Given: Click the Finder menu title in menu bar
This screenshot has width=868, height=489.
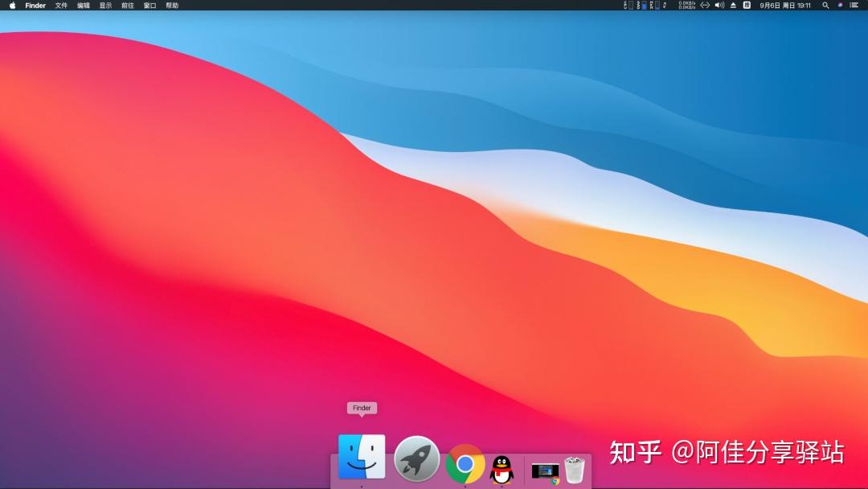Looking at the screenshot, I should point(35,5).
